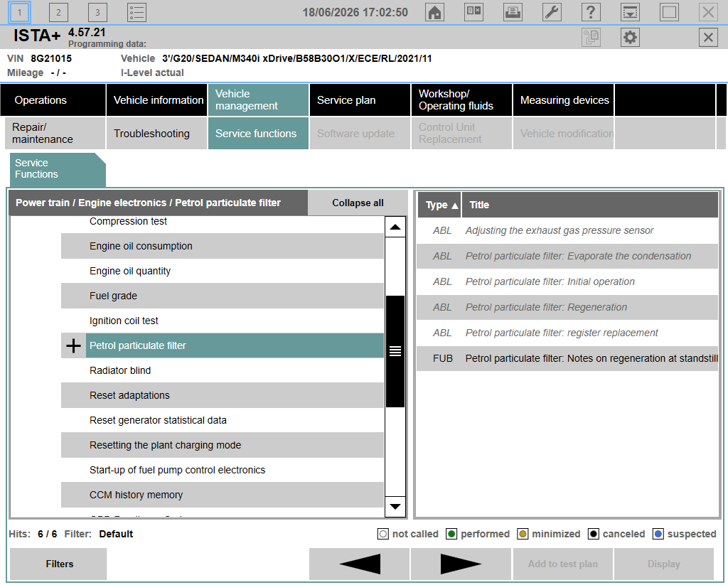Click the grayed copy documents icon

click(x=591, y=37)
